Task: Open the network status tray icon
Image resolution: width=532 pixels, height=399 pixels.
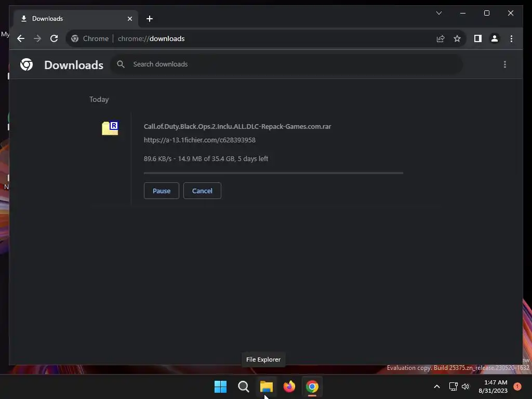Action: tap(453, 387)
